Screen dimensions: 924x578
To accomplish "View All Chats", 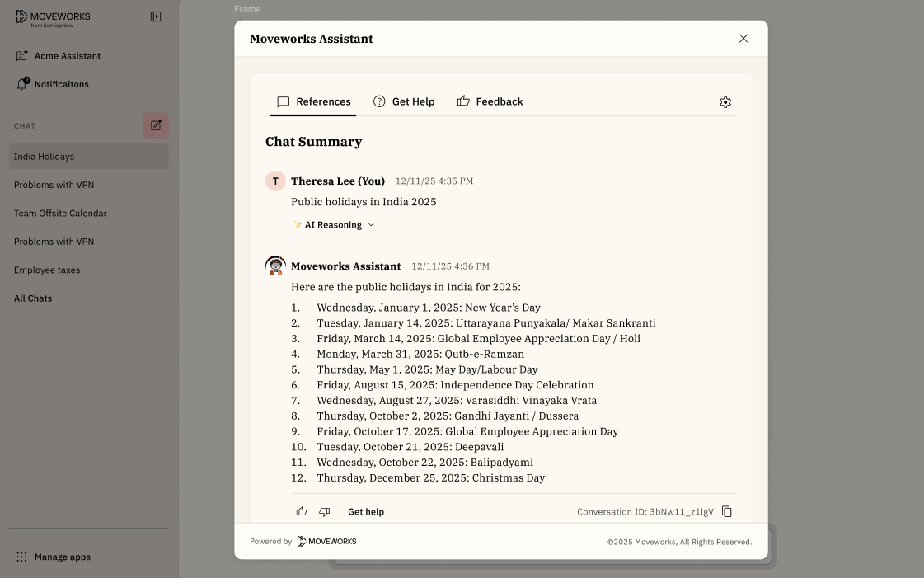I will click(33, 298).
